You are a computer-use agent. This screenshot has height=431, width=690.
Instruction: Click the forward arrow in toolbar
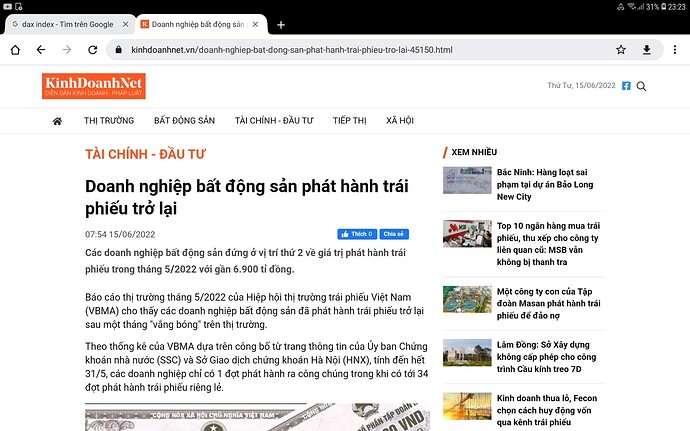tap(67, 50)
